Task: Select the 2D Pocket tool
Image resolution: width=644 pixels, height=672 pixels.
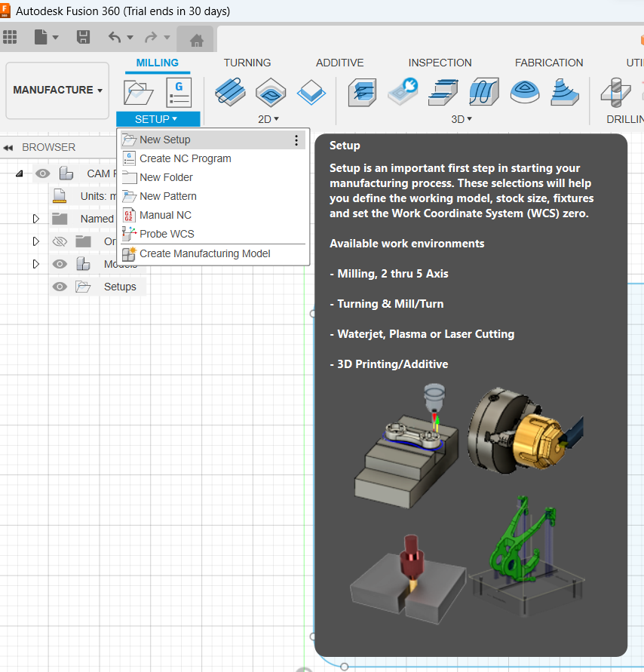Action: (x=271, y=92)
